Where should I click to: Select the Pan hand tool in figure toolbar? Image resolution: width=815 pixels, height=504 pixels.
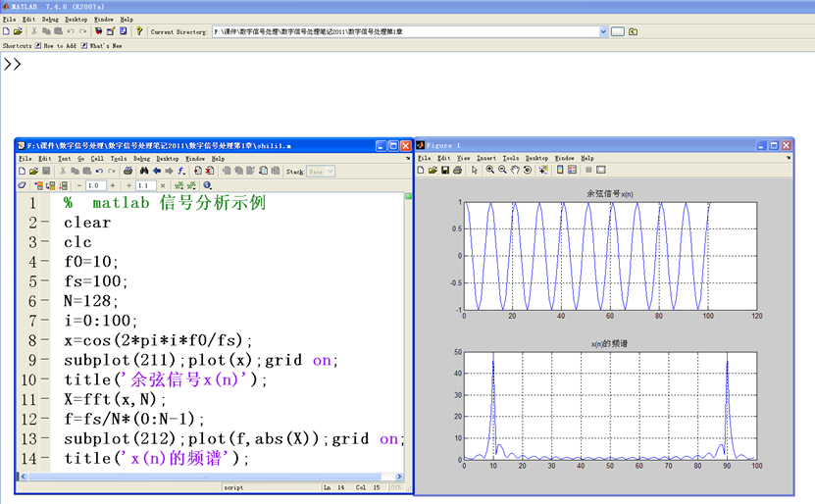tap(515, 170)
